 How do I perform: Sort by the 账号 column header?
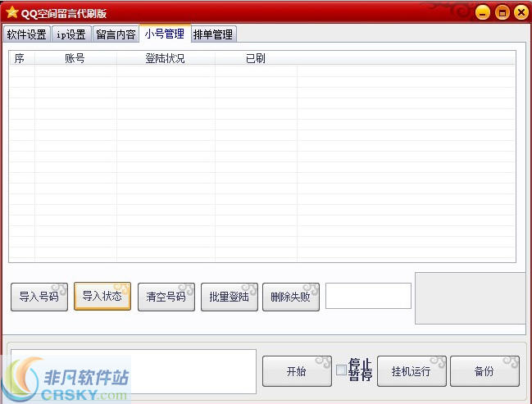pyautogui.click(x=75, y=58)
